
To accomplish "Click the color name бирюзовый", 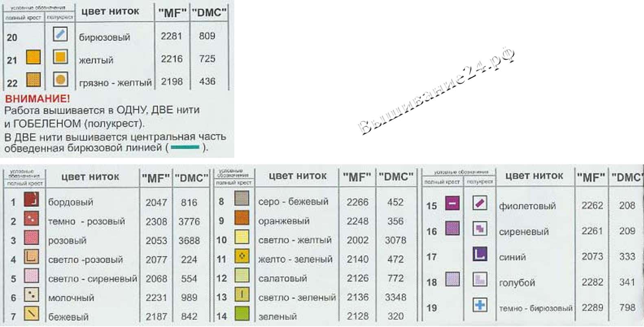I will pos(105,37).
